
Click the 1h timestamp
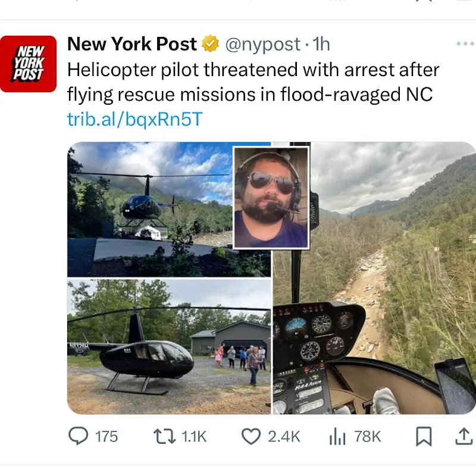point(321,44)
